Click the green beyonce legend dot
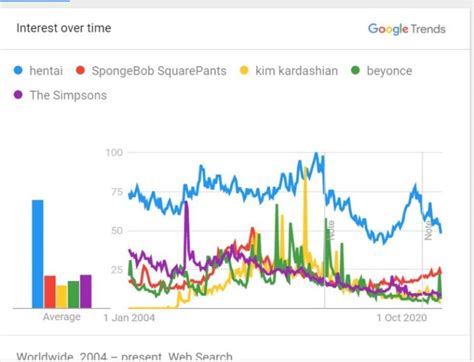The height and width of the screenshot is (362, 474). [356, 70]
